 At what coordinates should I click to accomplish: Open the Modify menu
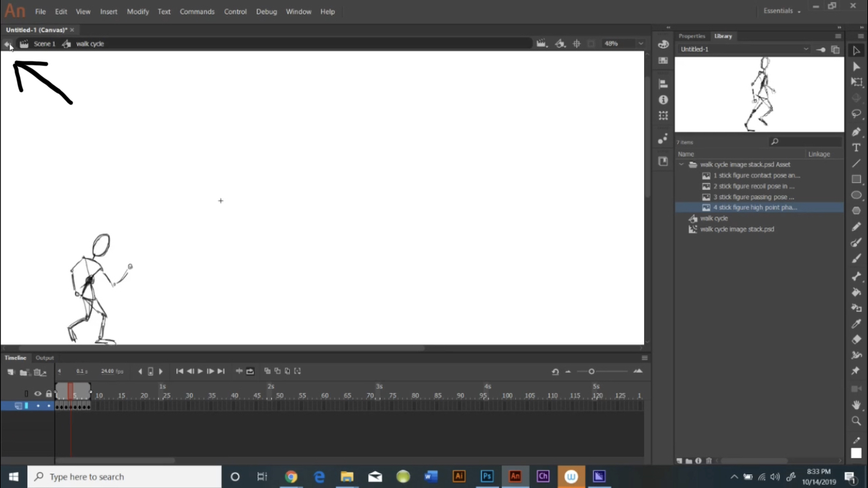coord(137,11)
